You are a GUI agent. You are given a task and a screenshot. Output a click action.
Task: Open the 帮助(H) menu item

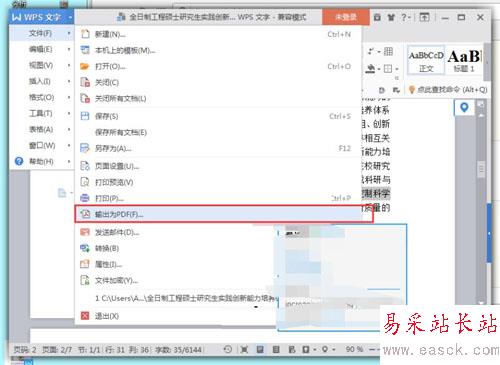coord(41,161)
